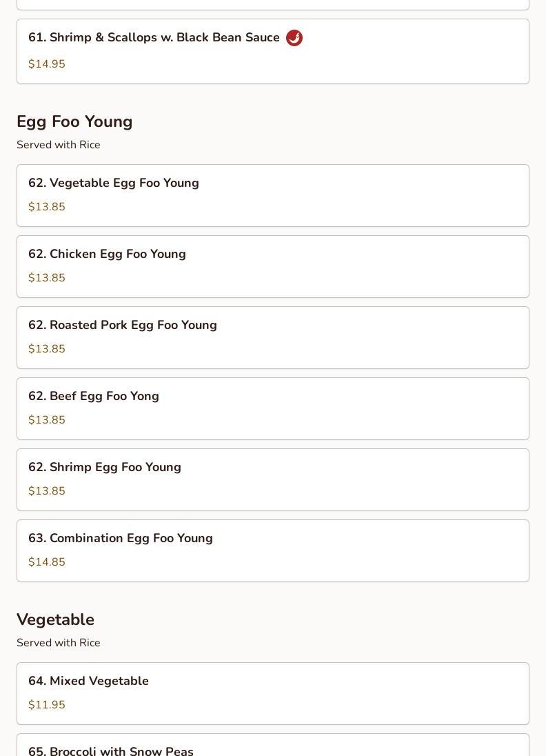Click the price under Roasted Pork Egg Foo Young
The image size is (546, 756).
pos(47,349)
